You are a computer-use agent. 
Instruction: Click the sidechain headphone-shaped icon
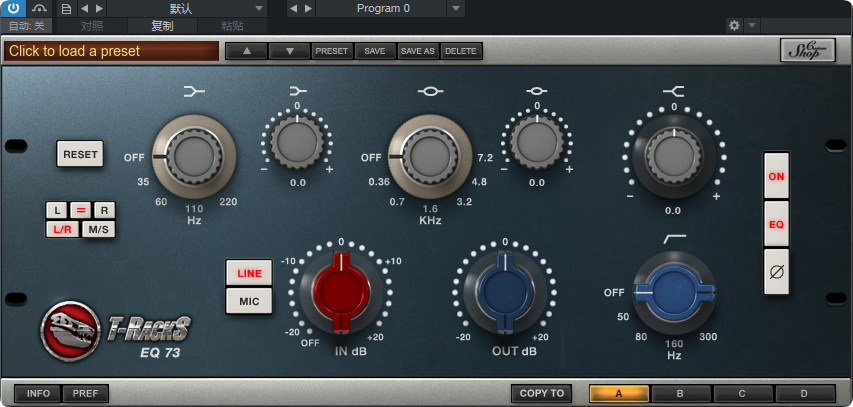[39, 8]
